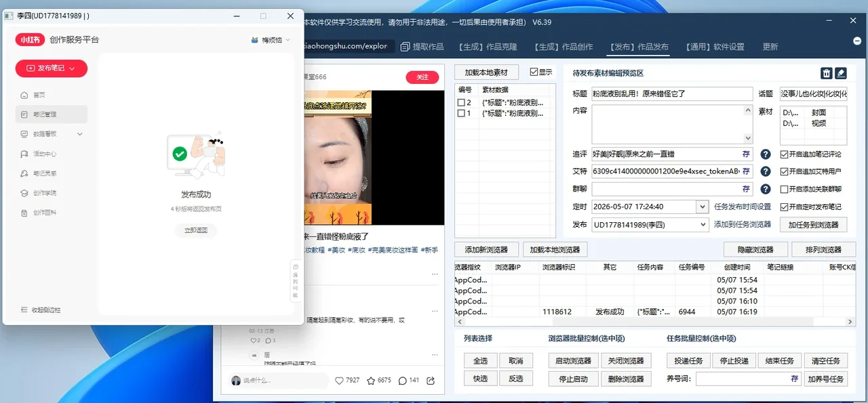Click the 创作百科 icon in sidebar
This screenshot has height=403, width=868.
[x=24, y=213]
